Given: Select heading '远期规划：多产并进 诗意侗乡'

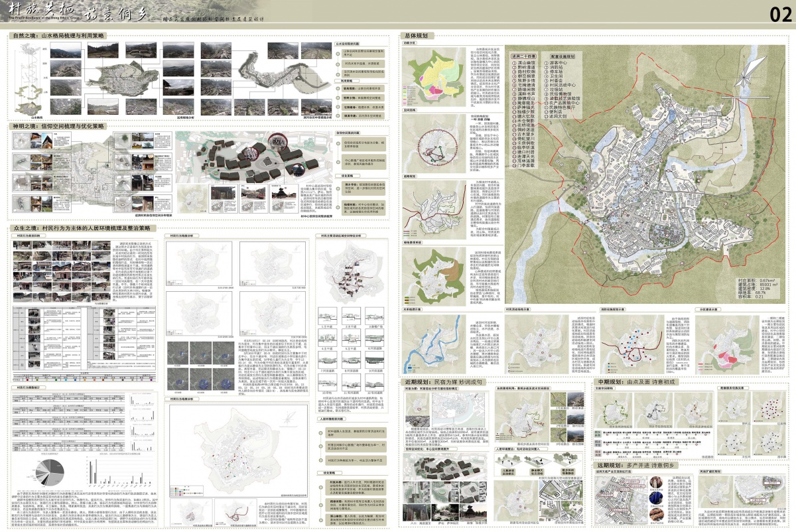Looking at the screenshot, I should pyautogui.click(x=635, y=467).
